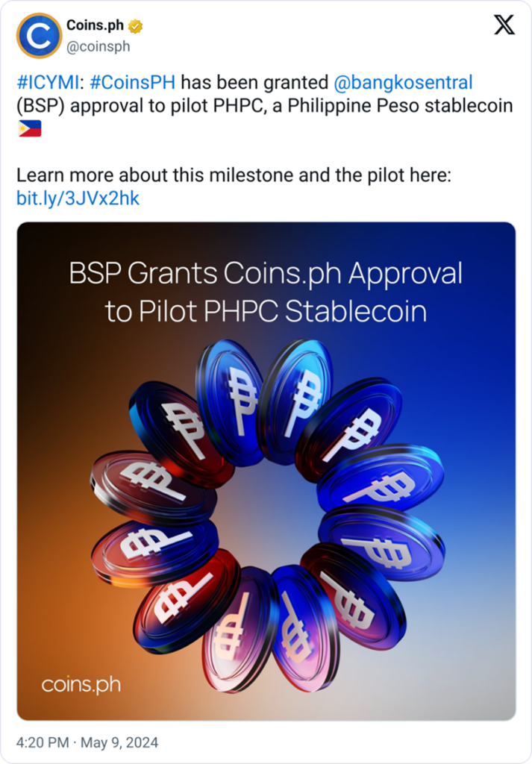Click the "BSP Grants Coins.ph Approval" headline line
The image size is (532, 764).
[x=266, y=274]
